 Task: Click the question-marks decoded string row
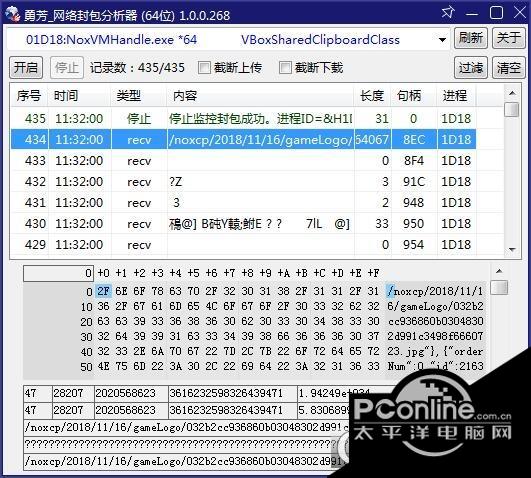[x=185, y=444]
